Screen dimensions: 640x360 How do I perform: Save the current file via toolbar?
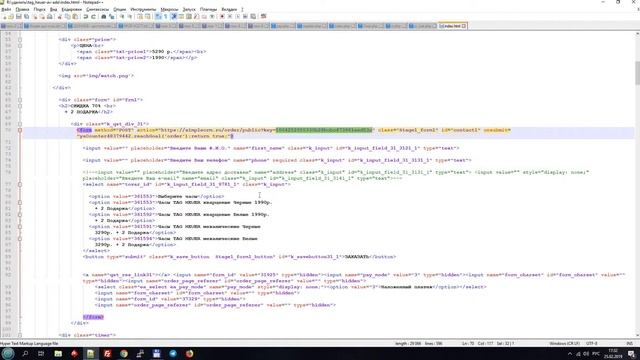coord(19,17)
